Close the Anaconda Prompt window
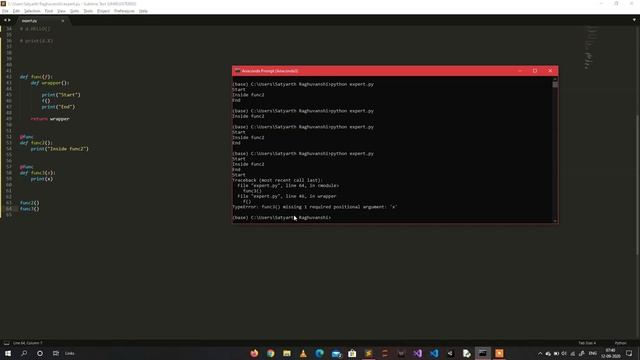Viewport: 640px width, 360px height. point(550,71)
